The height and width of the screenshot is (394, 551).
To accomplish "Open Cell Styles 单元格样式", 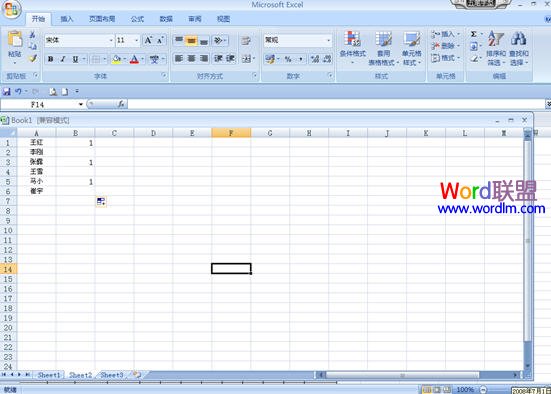I will point(411,49).
